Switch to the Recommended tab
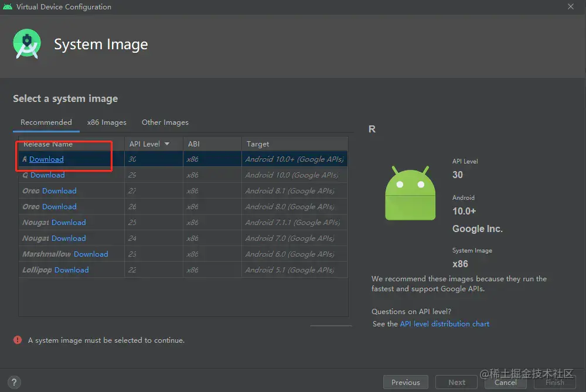The height and width of the screenshot is (392, 586). pos(46,122)
